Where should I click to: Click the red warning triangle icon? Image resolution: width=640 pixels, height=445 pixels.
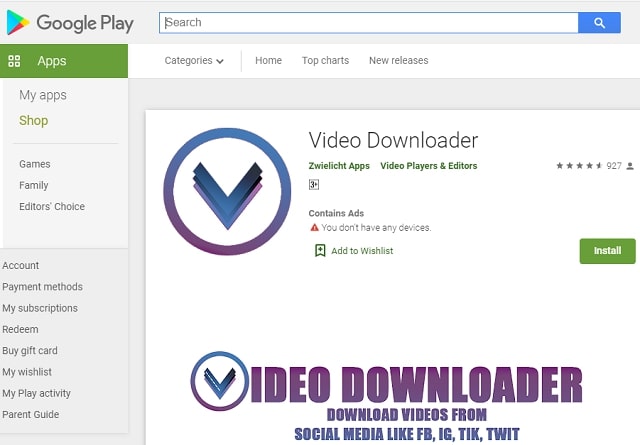(x=314, y=227)
